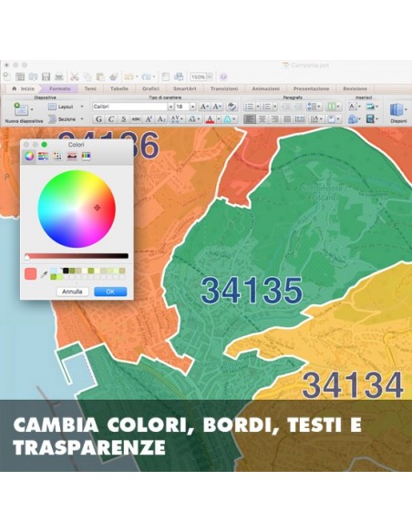The image size is (412, 532).
Task: Click the current red color swatch
Action: (x=31, y=274)
